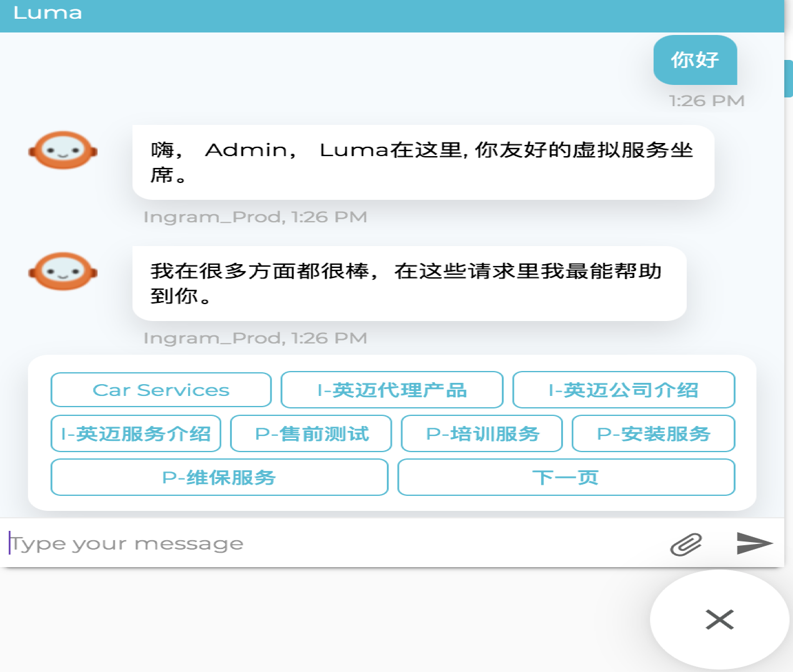The height and width of the screenshot is (672, 793).
Task: Click 下一页 to view more options
Action: tap(567, 477)
